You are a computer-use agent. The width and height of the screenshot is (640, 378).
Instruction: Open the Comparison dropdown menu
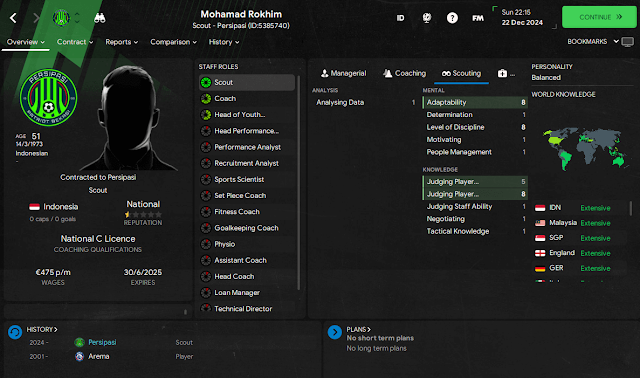pos(173,42)
